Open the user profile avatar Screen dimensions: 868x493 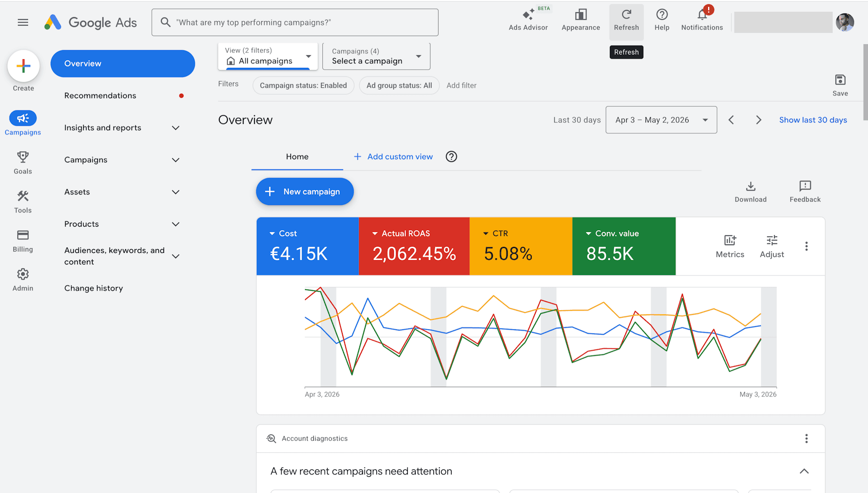(844, 22)
